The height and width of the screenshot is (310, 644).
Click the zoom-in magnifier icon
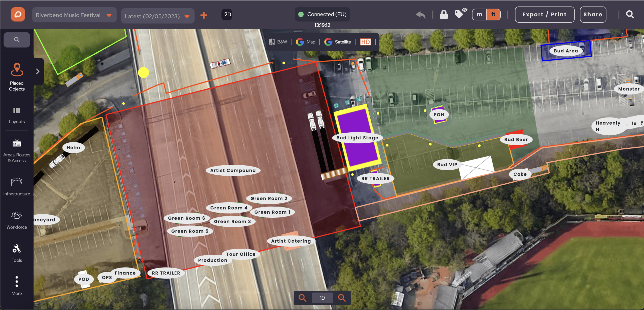342,298
